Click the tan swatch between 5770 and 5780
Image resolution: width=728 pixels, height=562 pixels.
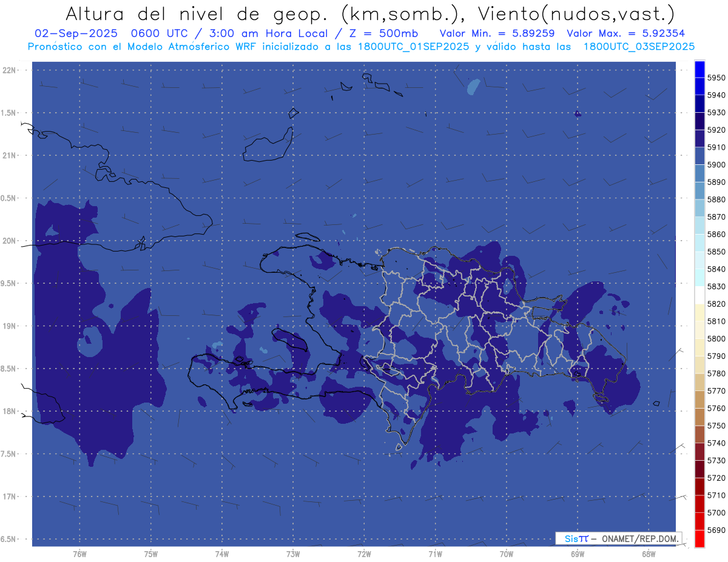point(699,382)
